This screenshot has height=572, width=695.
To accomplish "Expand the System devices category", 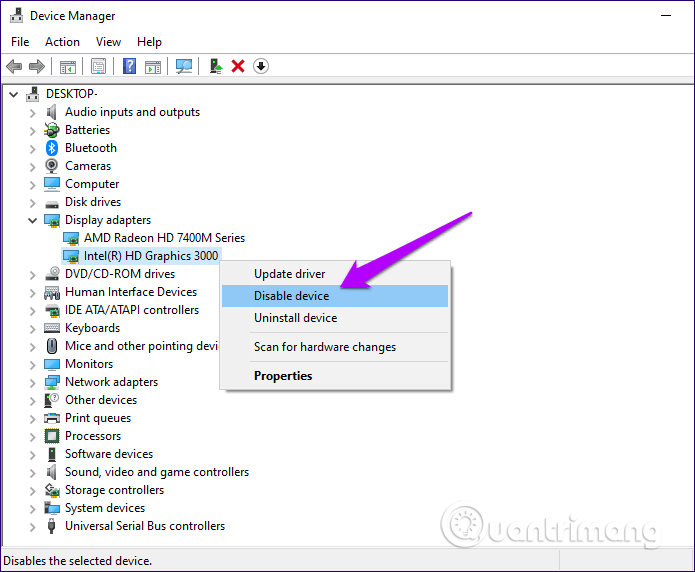I will click(x=32, y=509).
